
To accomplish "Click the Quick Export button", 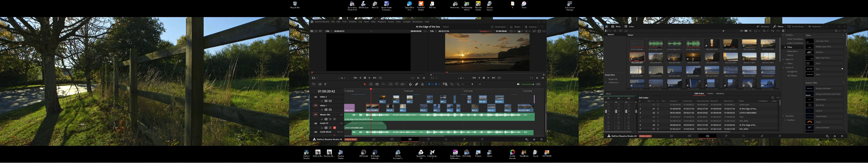I will pos(498,27).
